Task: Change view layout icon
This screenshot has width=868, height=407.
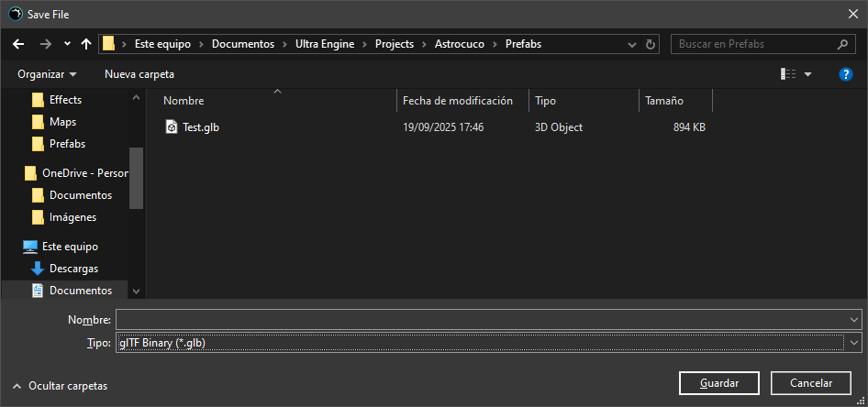Action: coord(788,74)
